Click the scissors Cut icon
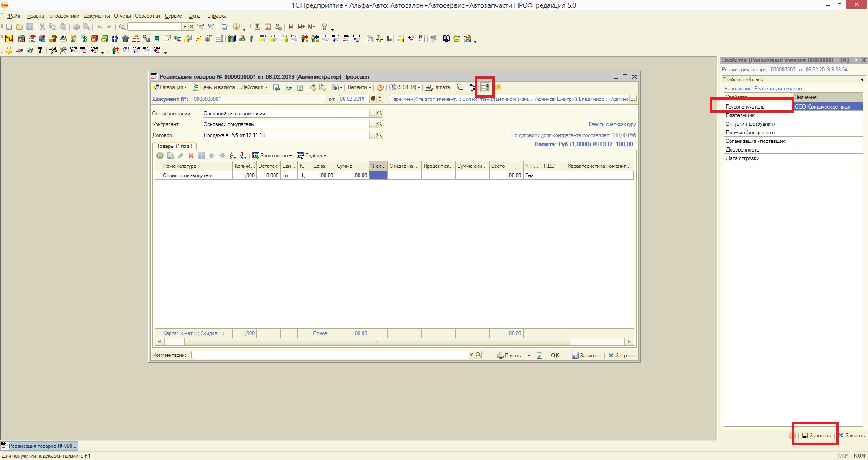The height and width of the screenshot is (460, 868). point(42,27)
